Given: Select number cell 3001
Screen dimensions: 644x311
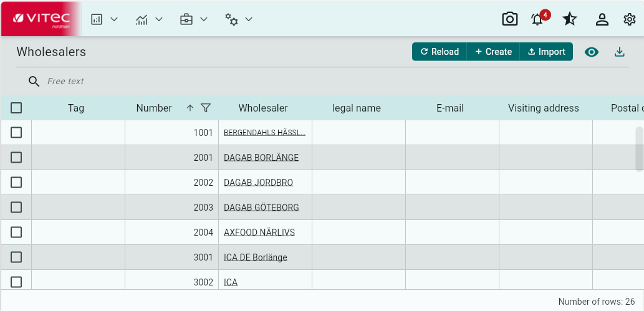Looking at the screenshot, I should 171,257.
